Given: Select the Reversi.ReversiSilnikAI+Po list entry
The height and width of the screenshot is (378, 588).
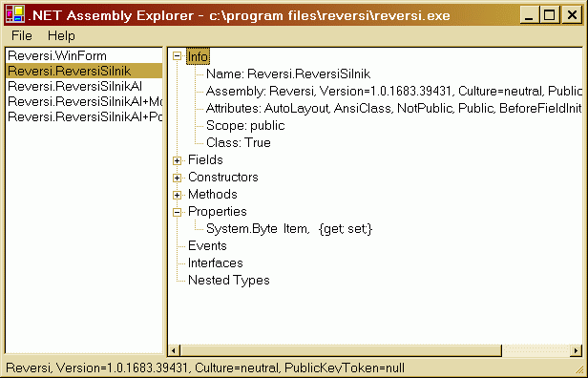Looking at the screenshot, I should 84,117.
